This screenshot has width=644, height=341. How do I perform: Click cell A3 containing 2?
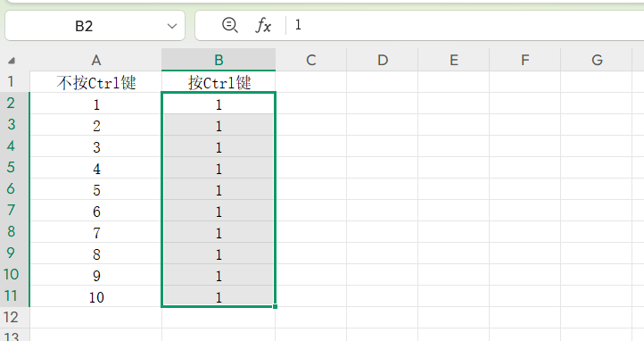[x=95, y=124]
